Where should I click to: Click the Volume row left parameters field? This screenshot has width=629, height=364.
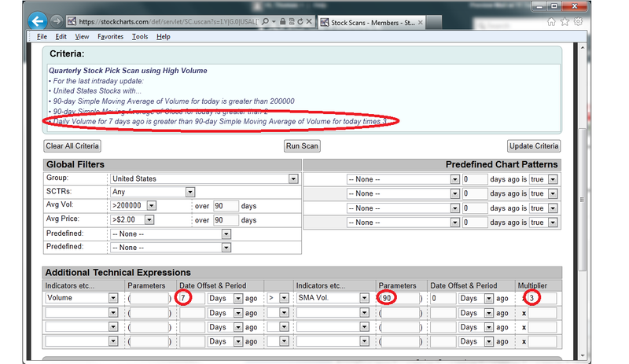[x=149, y=298]
